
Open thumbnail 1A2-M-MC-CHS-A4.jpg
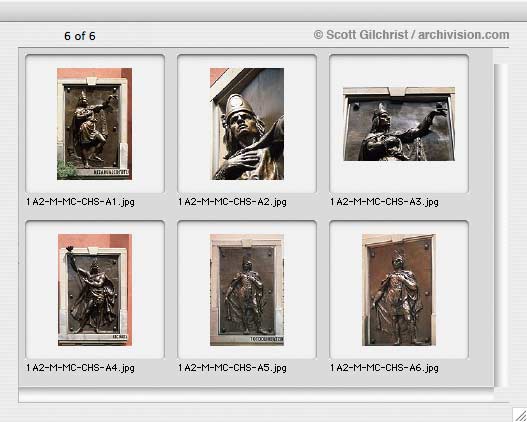click(x=95, y=290)
